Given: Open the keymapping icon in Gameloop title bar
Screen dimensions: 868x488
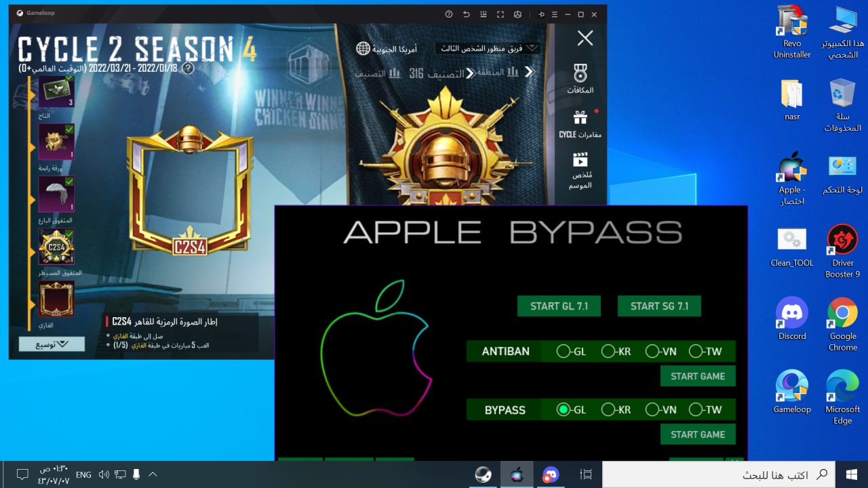Looking at the screenshot, I should [x=483, y=14].
